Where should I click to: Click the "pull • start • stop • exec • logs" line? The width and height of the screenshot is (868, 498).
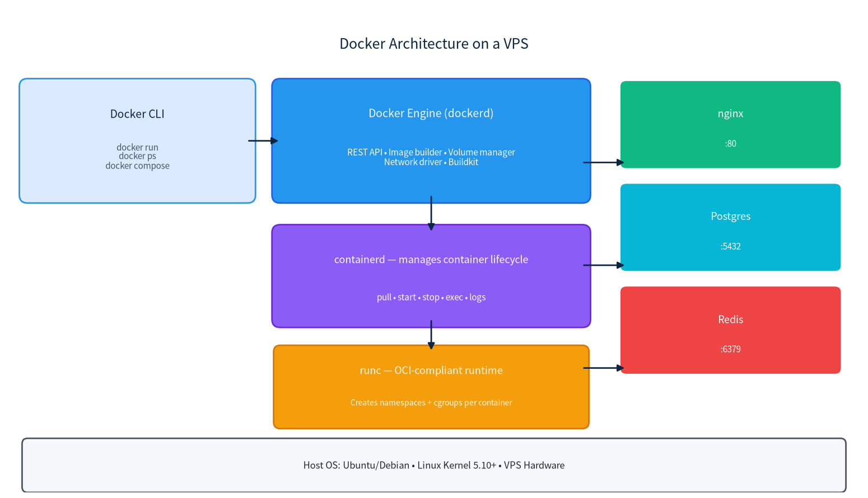[431, 297]
